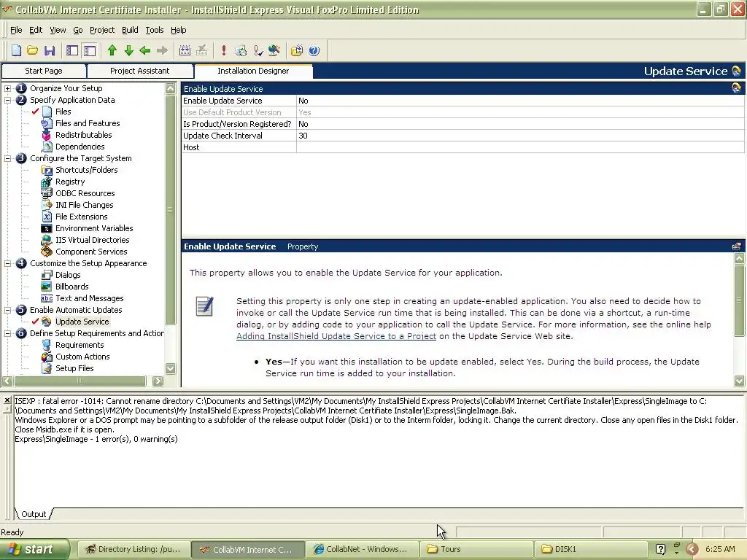Screen dimensions: 747x560
Task: Click the Test release toolbar icon
Action: click(x=241, y=50)
